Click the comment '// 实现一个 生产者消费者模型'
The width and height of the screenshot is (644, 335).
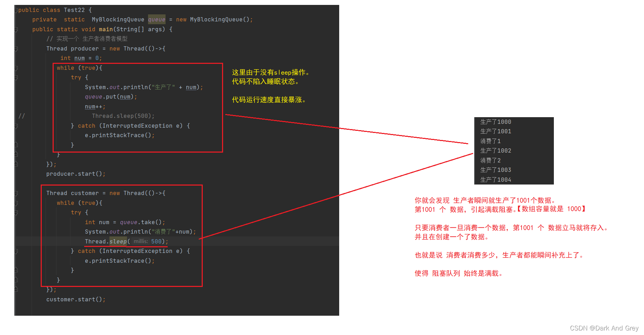tap(87, 39)
